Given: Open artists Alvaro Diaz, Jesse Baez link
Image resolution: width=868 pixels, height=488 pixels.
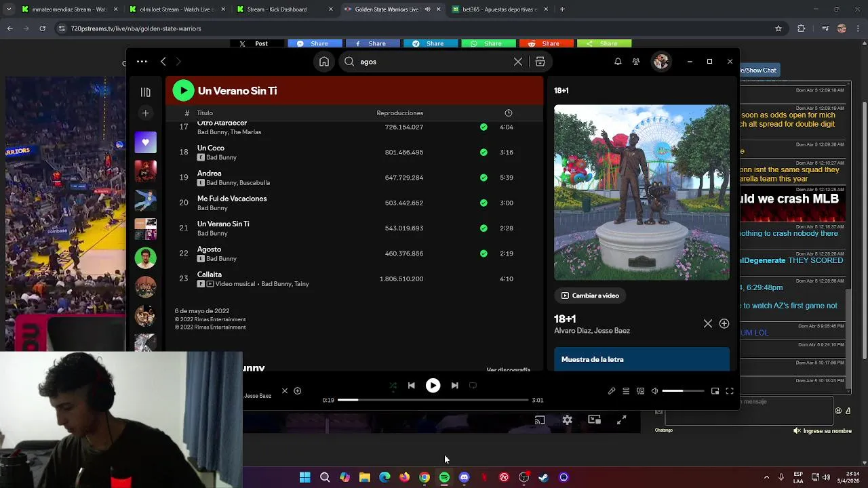Looking at the screenshot, I should (x=592, y=331).
